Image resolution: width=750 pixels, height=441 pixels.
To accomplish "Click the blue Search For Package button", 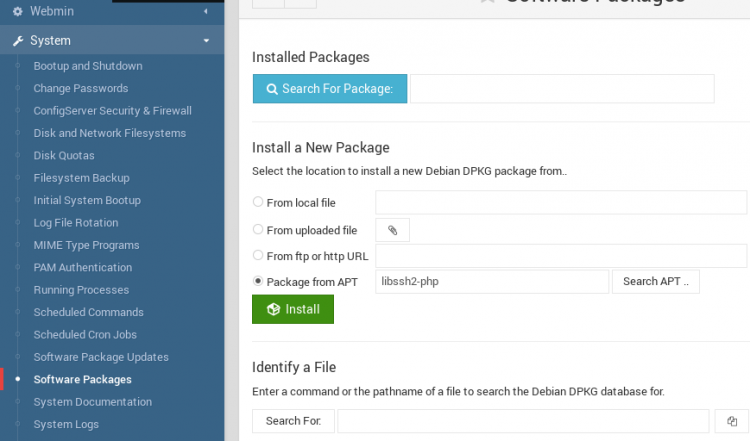I will tap(330, 89).
